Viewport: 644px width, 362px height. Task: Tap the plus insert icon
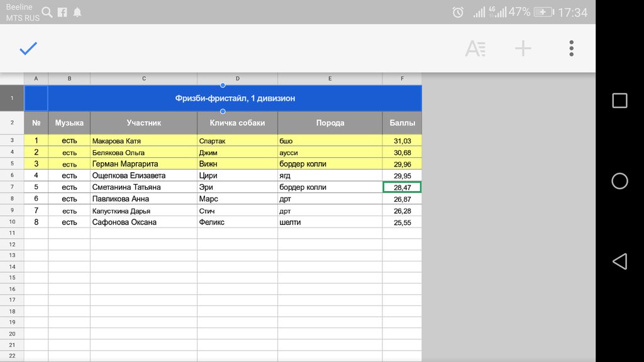pyautogui.click(x=523, y=48)
